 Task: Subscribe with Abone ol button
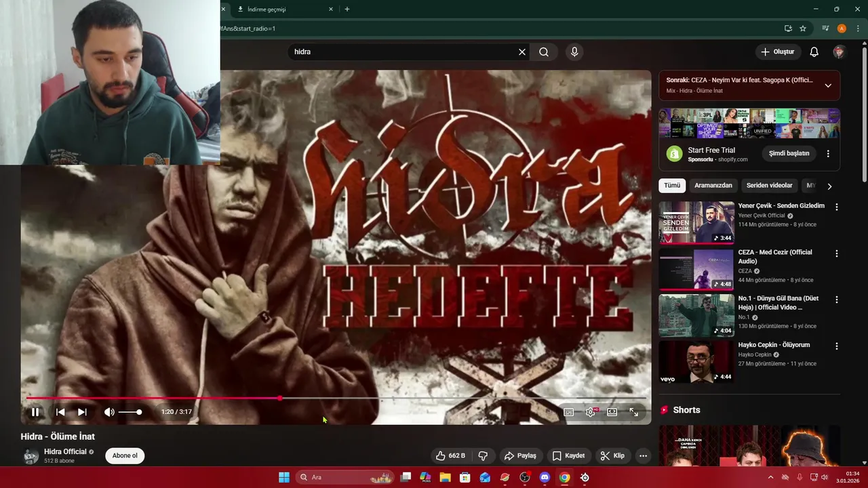point(125,455)
